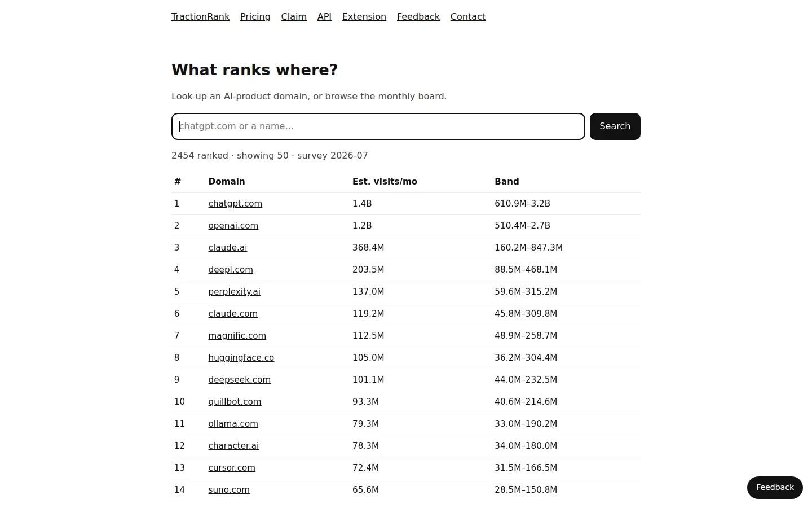Open the deepl.com ranking link

coord(231,270)
